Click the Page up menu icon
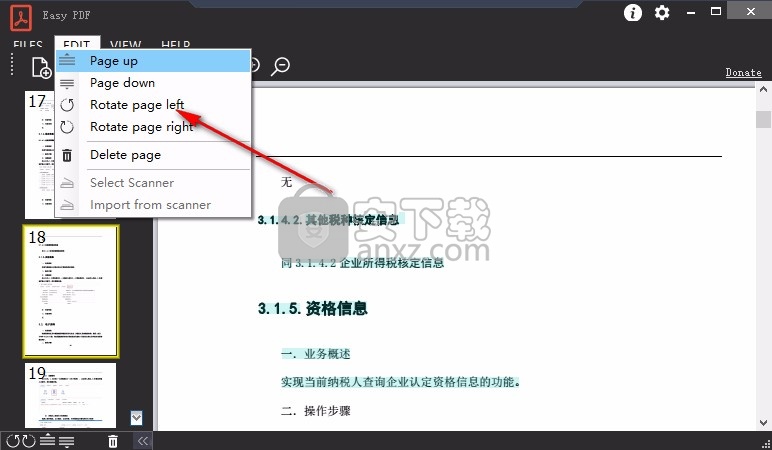Screen dimensions: 772x450 tap(67, 61)
